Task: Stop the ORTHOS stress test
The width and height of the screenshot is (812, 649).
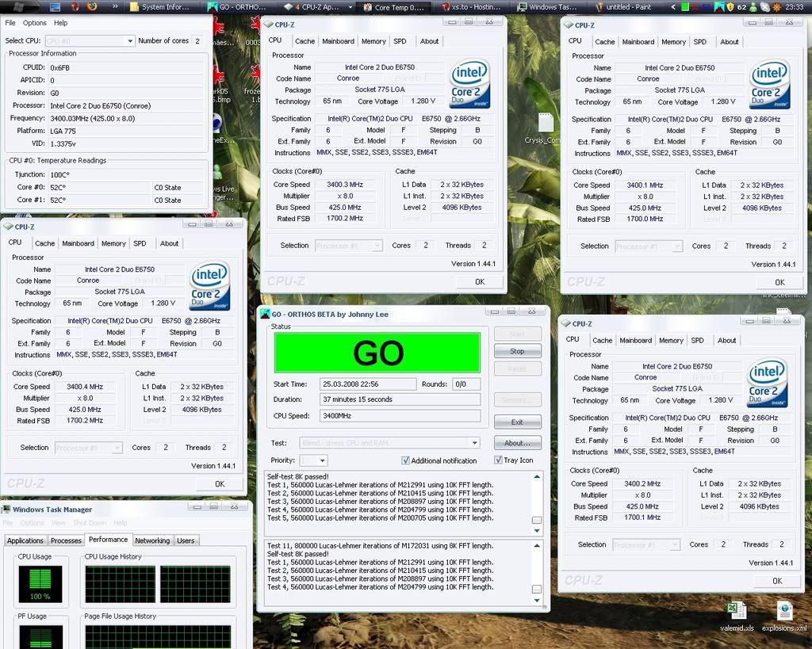Action: 517,351
